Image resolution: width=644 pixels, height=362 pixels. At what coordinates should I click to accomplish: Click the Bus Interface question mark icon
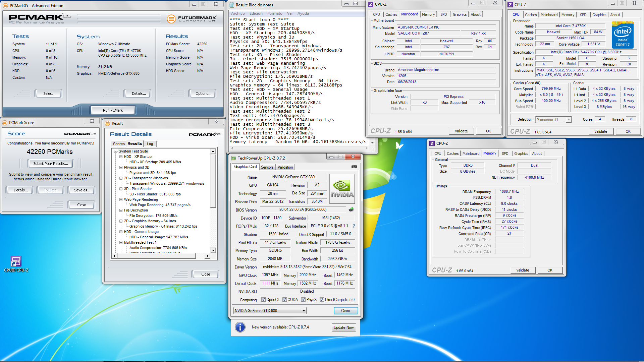tap(354, 226)
